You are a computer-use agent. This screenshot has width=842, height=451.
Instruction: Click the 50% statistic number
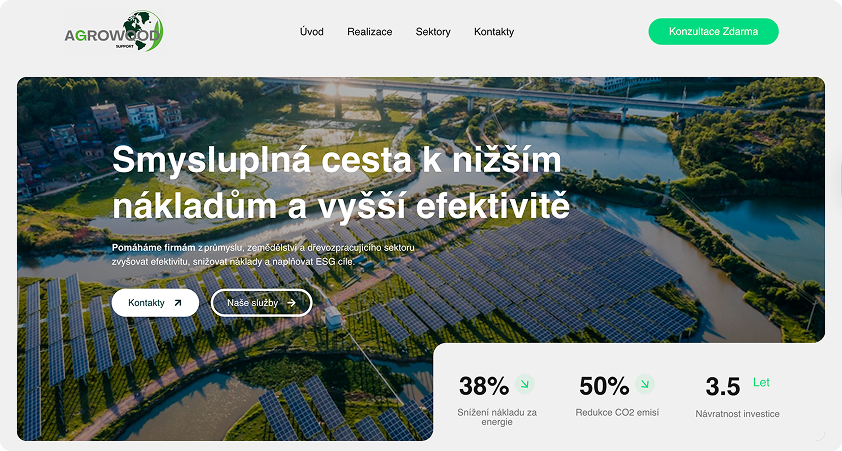(604, 386)
